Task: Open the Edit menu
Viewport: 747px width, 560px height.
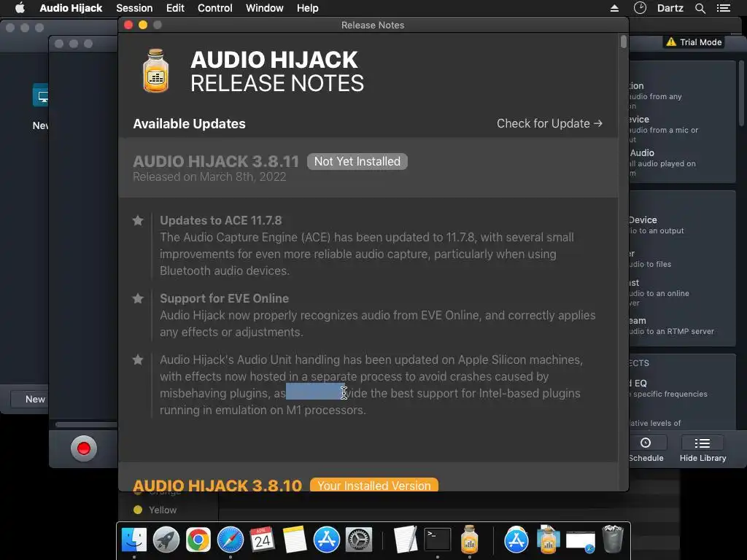Action: point(175,8)
